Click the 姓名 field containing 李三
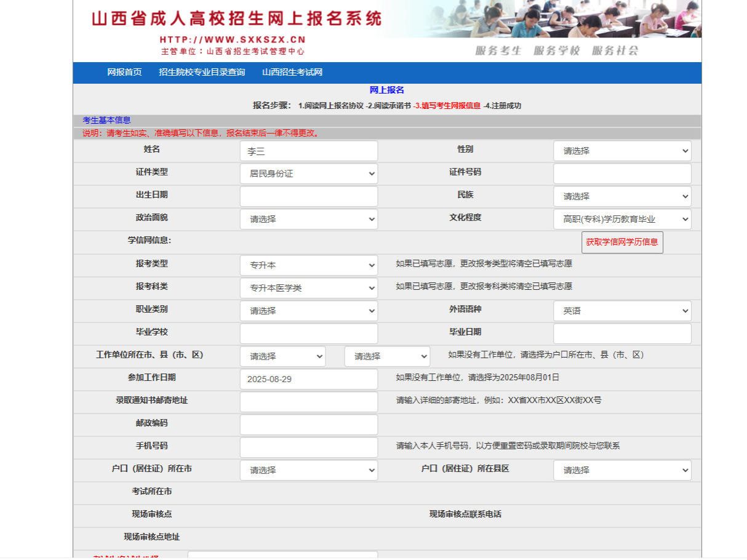This screenshot has height=560, width=747. (308, 151)
